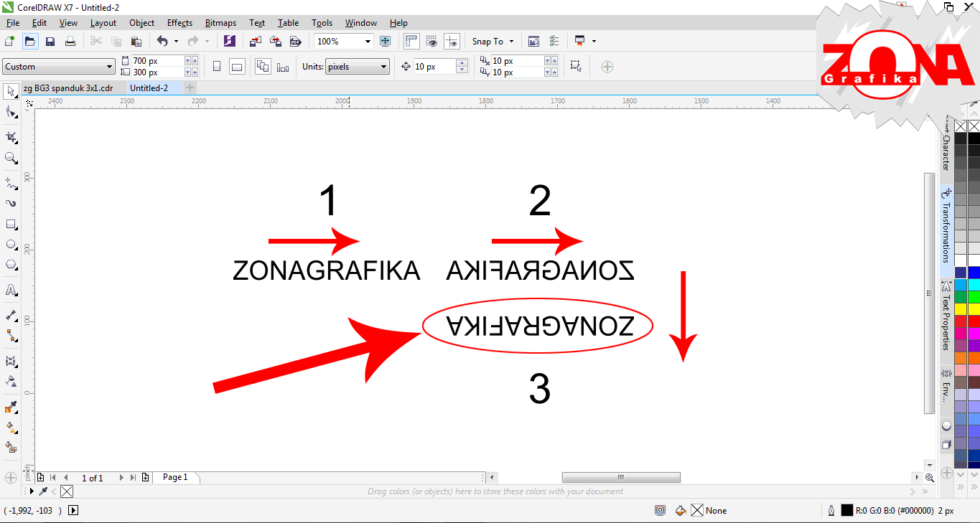This screenshot has height=523, width=980.
Task: Select the Drop Shadow effects tool
Action: 11,361
